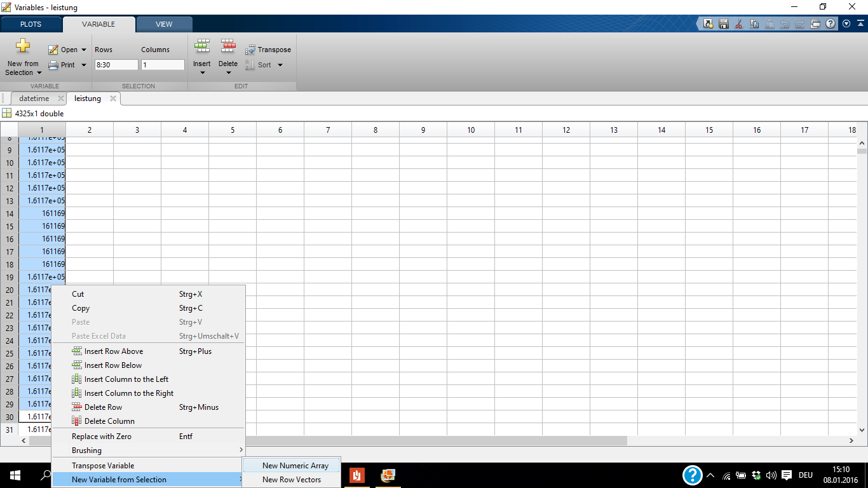Expand the Print dropdown arrow
Viewport: 868px width, 488px height.
pyautogui.click(x=84, y=65)
